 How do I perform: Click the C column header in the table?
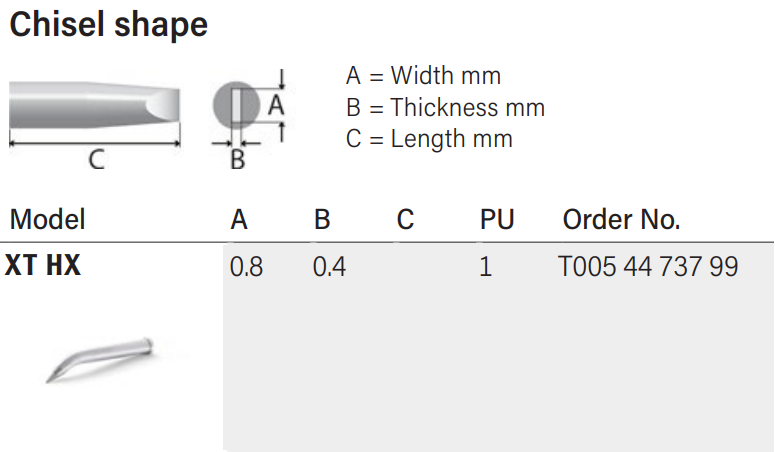(405, 219)
